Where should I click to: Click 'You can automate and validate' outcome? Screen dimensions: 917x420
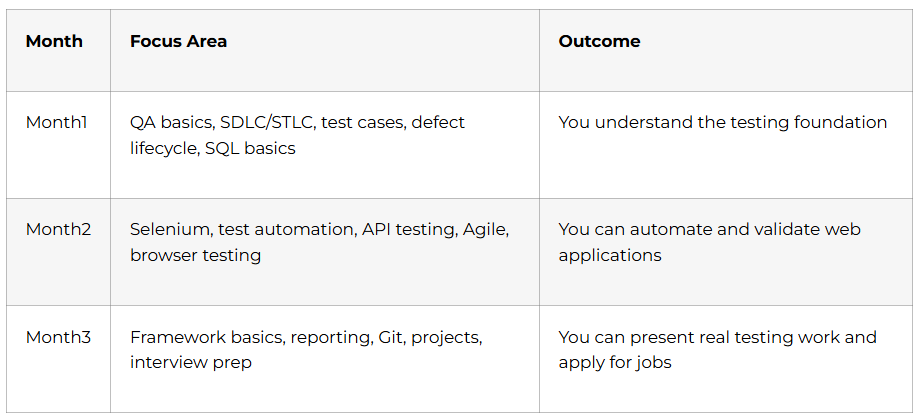709,242
